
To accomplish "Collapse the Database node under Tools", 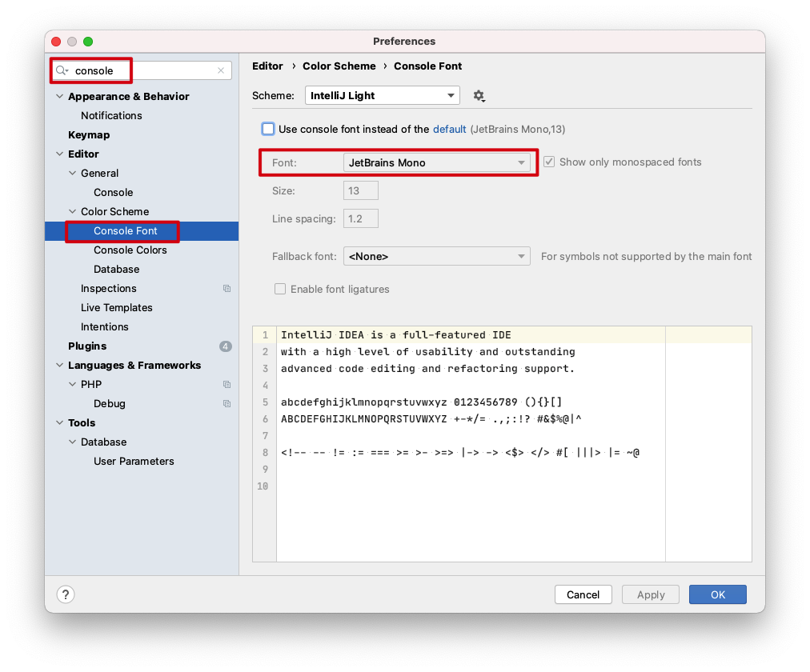I will point(72,442).
